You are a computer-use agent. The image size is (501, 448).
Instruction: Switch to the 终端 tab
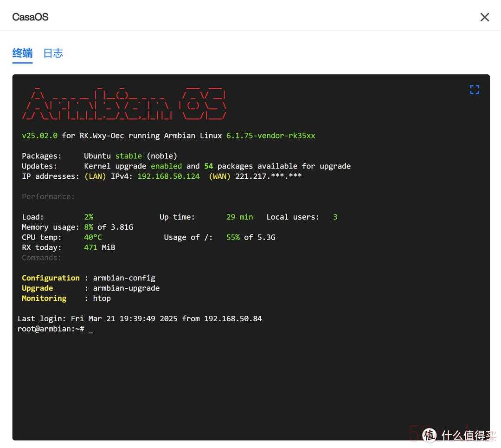click(x=22, y=53)
